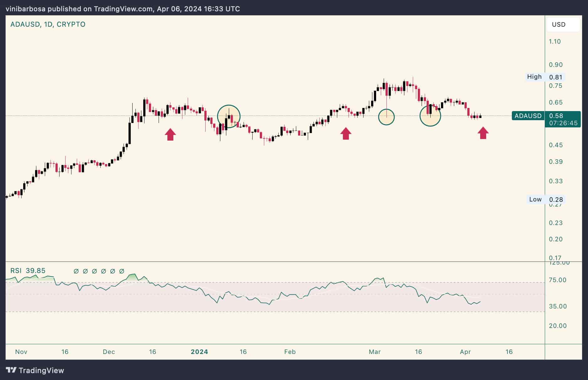
Task: Toggle the second Ø icon in the RSI row
Action: coord(85,272)
